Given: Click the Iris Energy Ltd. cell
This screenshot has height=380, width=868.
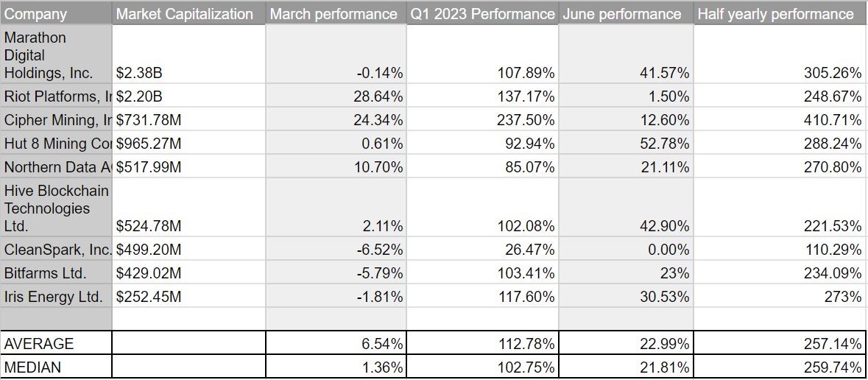Looking at the screenshot, I should pos(56,297).
